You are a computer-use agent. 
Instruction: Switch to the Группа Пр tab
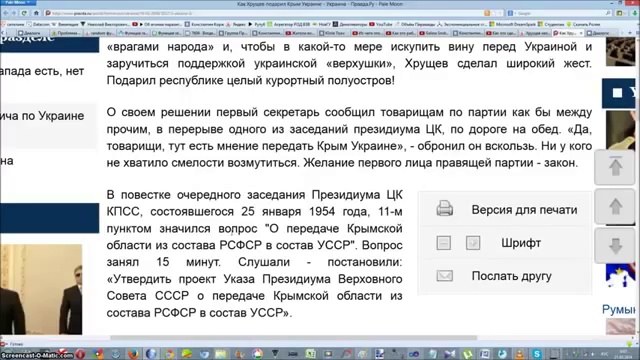click(x=234, y=33)
